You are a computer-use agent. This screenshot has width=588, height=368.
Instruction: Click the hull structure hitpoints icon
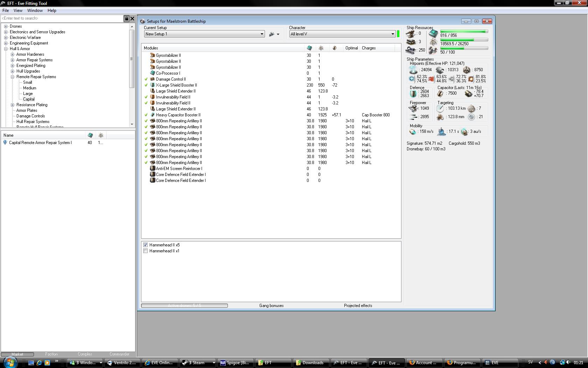(x=467, y=70)
